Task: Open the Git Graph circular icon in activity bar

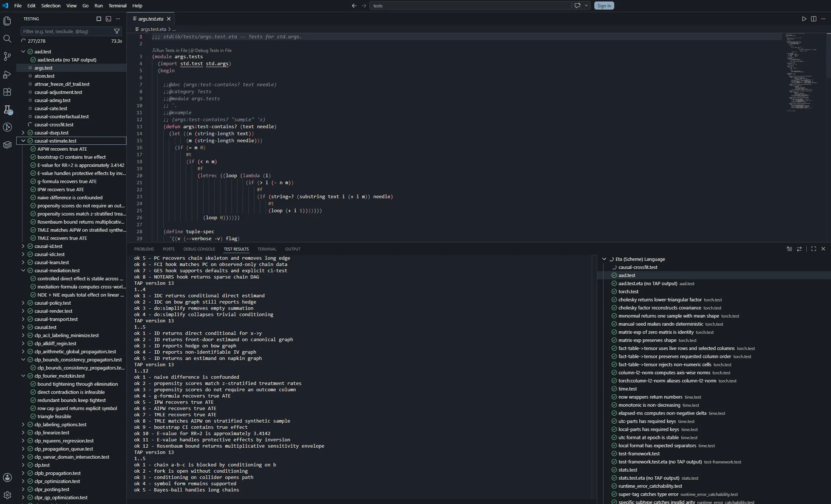Action: [7, 127]
